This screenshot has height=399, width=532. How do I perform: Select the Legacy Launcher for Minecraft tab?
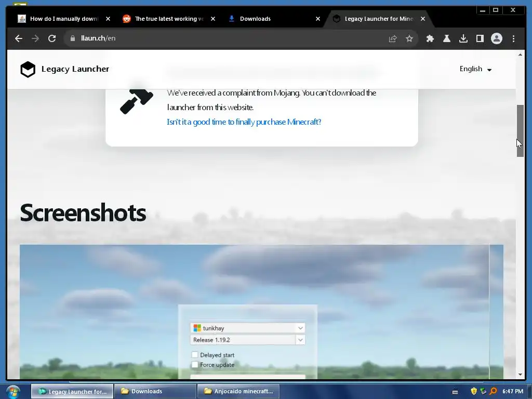[378, 19]
